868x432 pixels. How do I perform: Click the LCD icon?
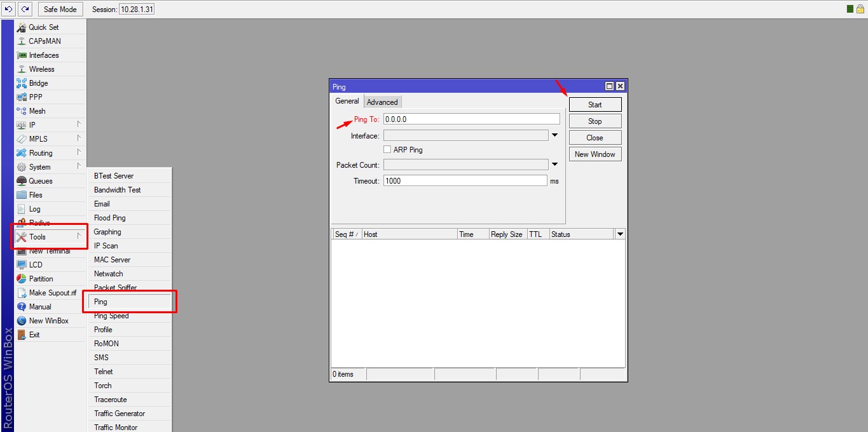coord(22,265)
